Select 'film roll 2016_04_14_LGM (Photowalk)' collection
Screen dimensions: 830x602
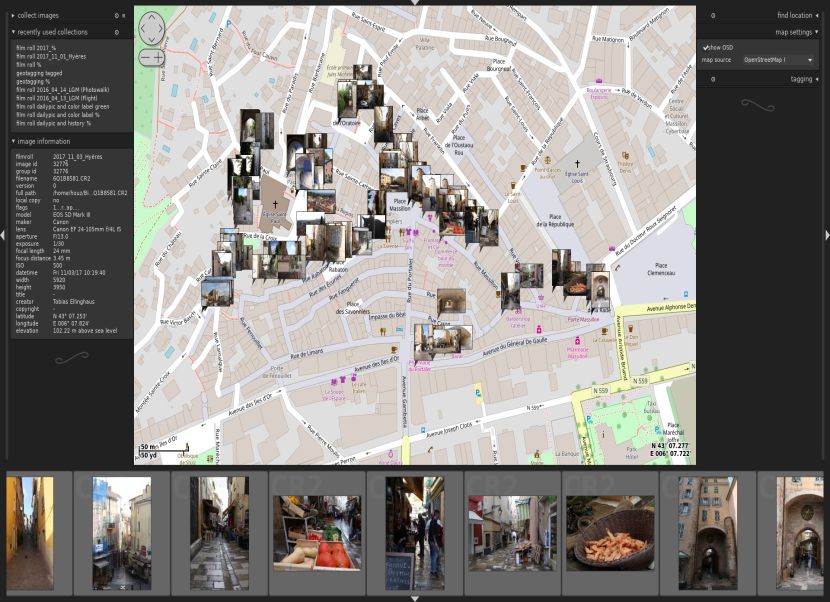click(x=62, y=90)
